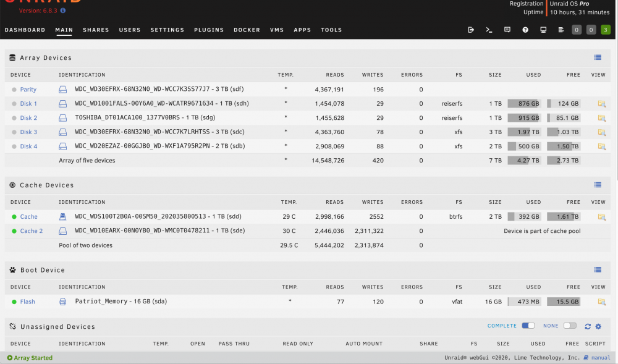Toggle the NONE switch
The height and width of the screenshot is (364, 618).
click(x=570, y=326)
